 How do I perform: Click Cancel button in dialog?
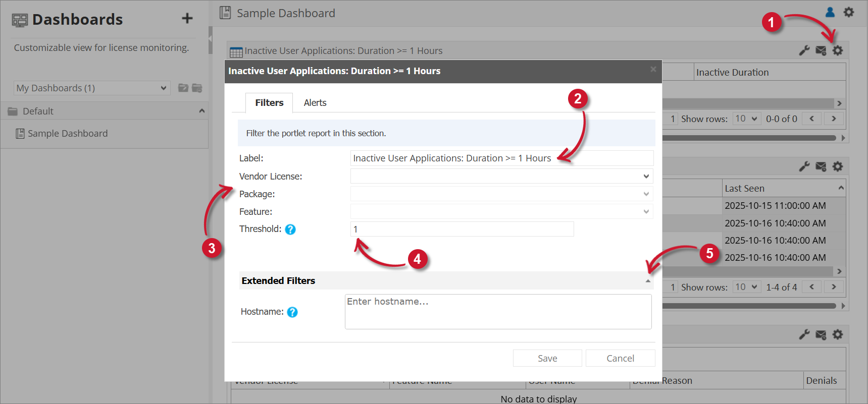point(620,358)
